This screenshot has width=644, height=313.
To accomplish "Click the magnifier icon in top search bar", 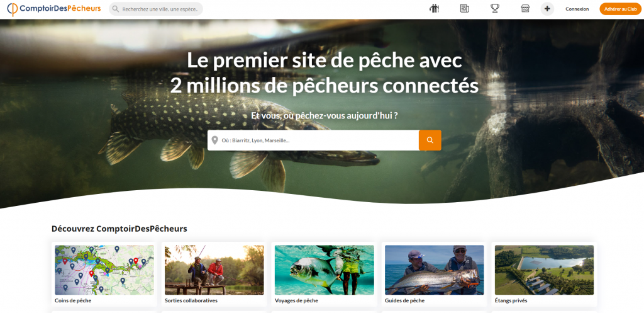I will 116,9.
